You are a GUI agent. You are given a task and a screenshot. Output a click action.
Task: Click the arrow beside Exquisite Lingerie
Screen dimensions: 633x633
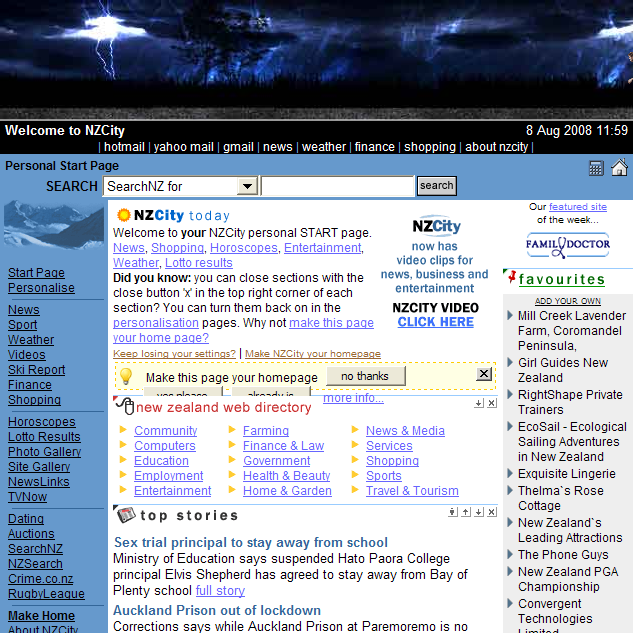pyautogui.click(x=510, y=473)
